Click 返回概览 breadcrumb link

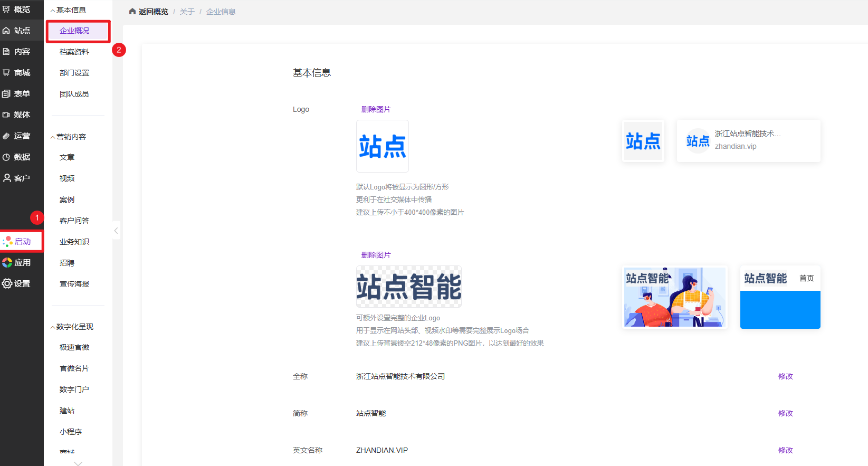tap(153, 12)
